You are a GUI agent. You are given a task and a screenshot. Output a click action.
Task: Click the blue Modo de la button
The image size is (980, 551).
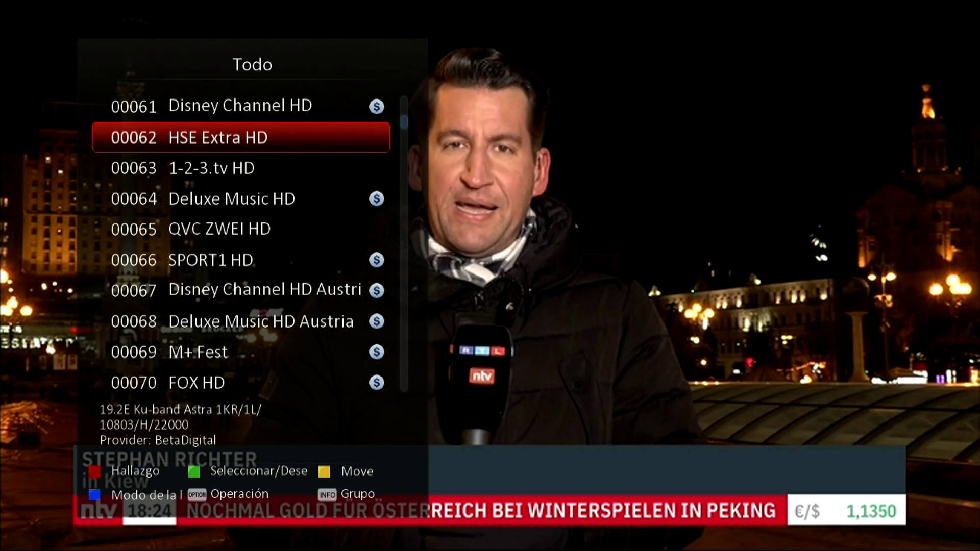[x=94, y=494]
